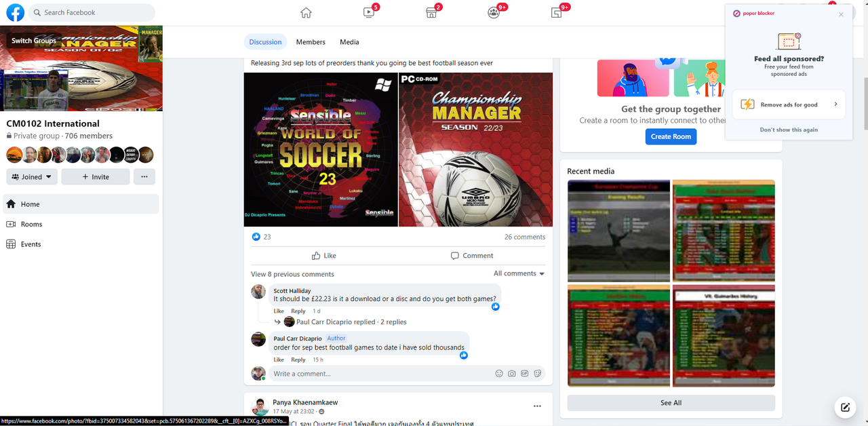The height and width of the screenshot is (426, 868).
Task: Open the Marketplace icon in top navigation
Action: click(x=431, y=12)
